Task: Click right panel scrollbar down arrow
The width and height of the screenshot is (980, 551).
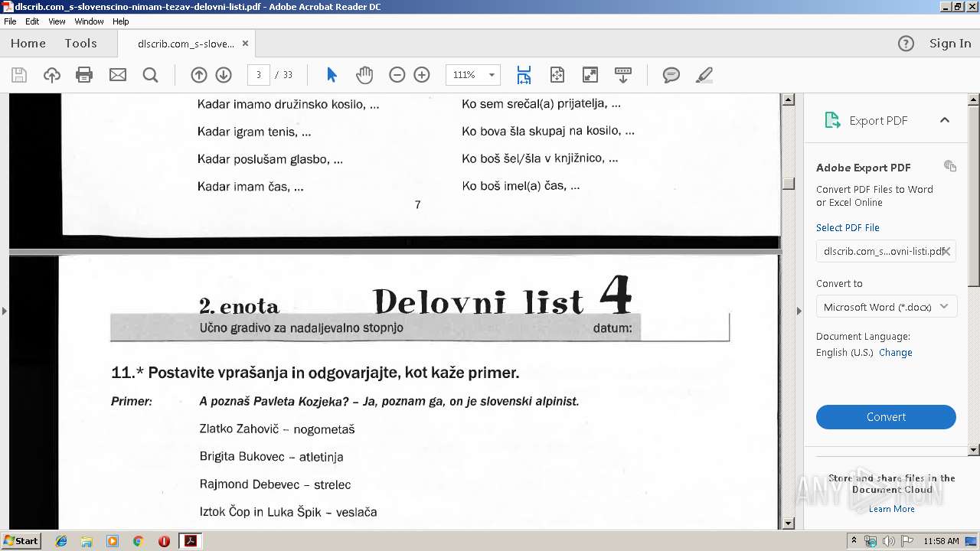Action: [974, 450]
